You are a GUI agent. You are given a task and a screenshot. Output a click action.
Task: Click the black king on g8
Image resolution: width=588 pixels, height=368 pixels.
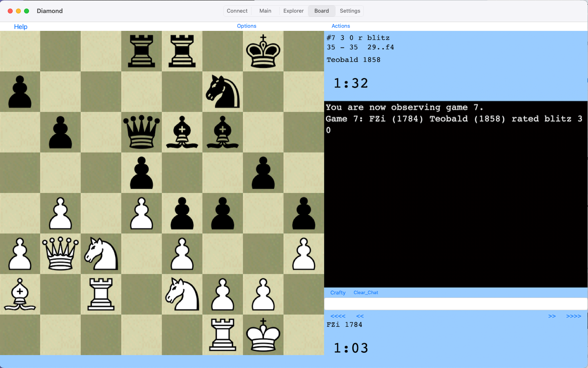(263, 51)
